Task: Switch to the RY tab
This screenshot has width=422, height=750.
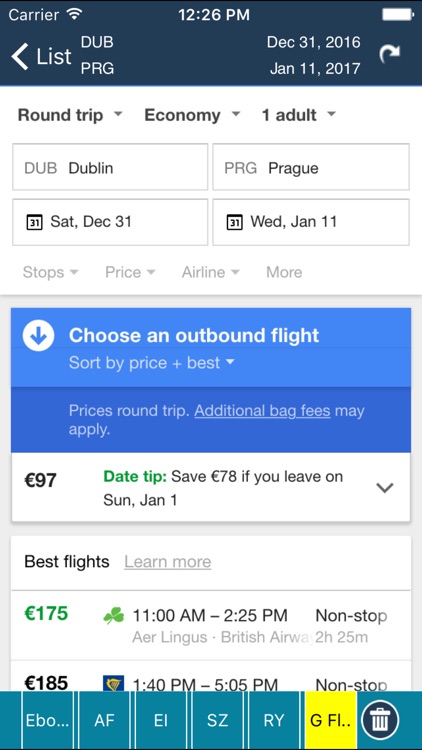Action: [274, 720]
